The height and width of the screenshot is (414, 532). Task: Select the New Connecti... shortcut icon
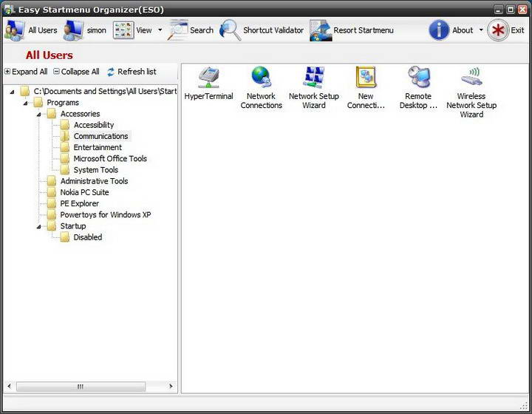click(x=366, y=78)
